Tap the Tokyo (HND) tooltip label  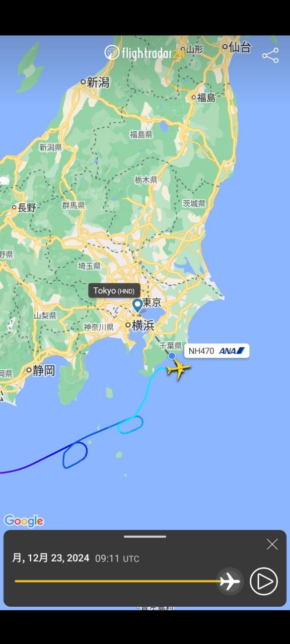pos(114,291)
